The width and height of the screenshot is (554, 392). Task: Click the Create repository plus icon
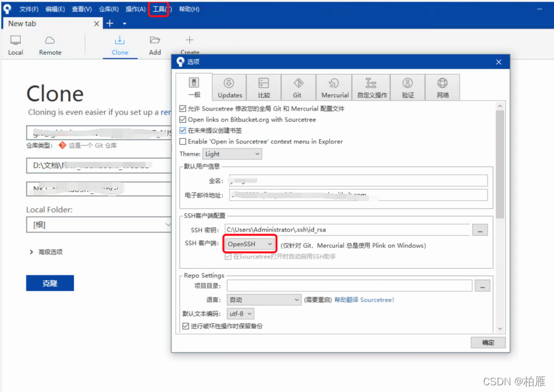190,40
